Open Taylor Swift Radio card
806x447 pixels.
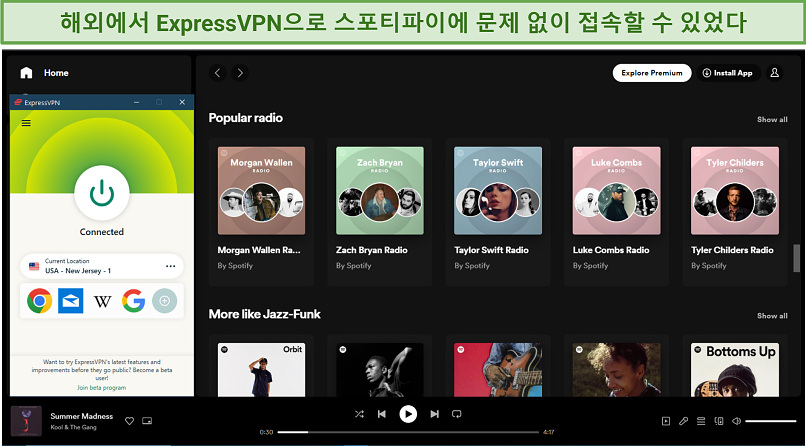[x=498, y=211]
